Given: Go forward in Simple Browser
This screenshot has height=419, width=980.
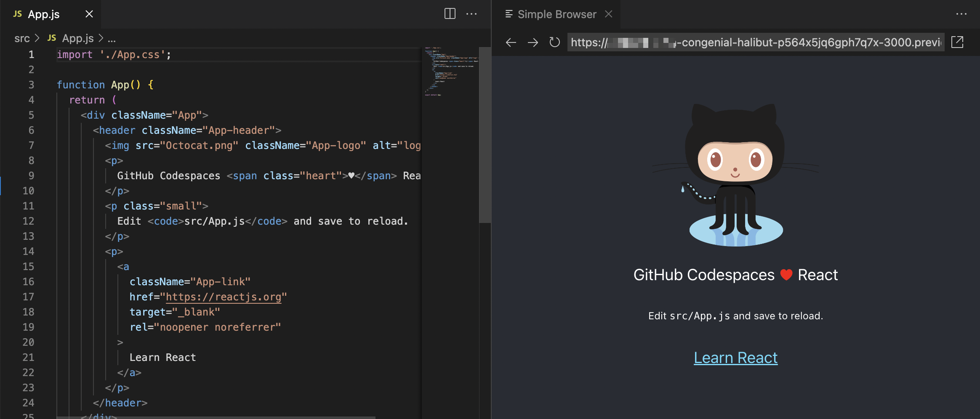Looking at the screenshot, I should coord(533,42).
